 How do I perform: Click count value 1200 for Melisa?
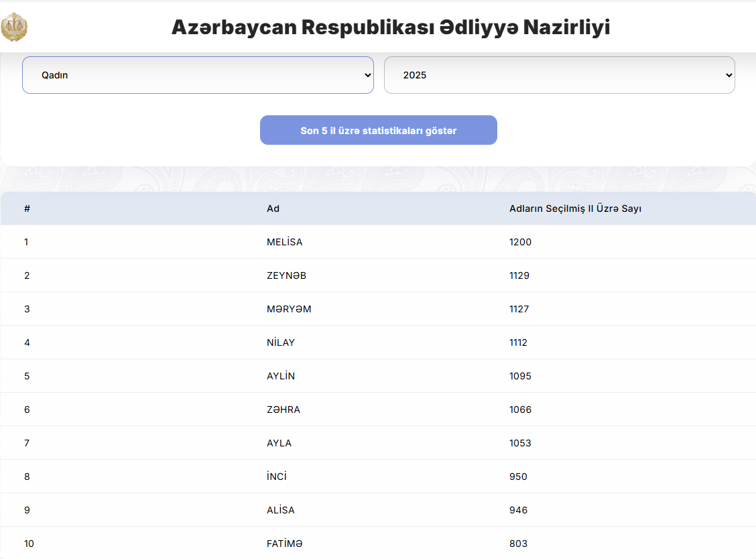coord(520,242)
